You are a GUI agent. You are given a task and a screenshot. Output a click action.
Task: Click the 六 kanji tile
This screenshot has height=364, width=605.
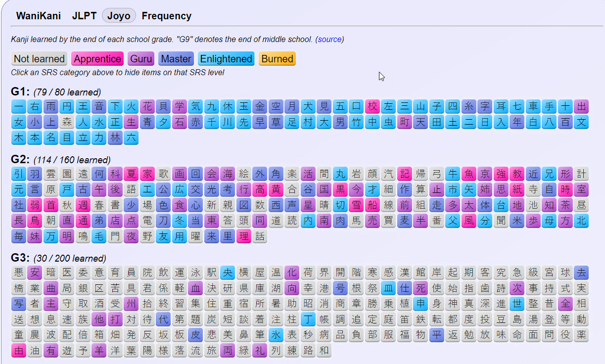coord(131,138)
